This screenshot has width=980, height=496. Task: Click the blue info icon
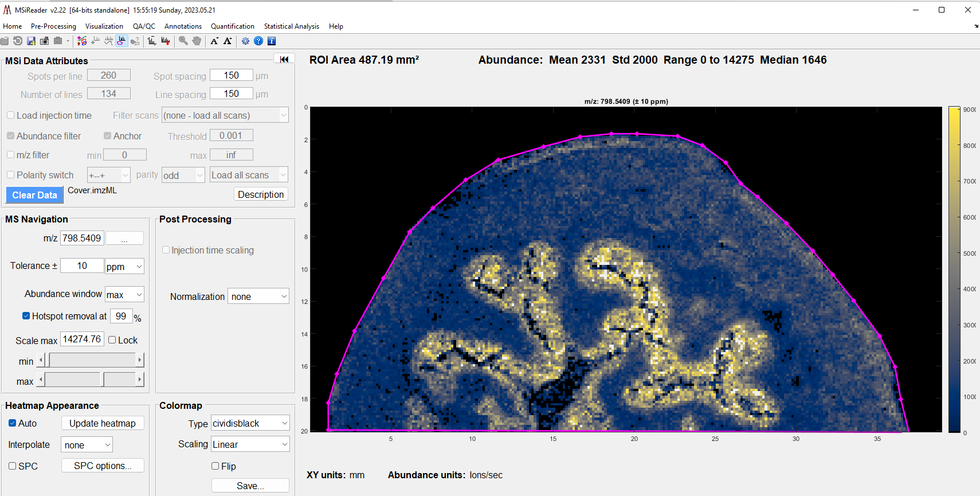(x=272, y=41)
